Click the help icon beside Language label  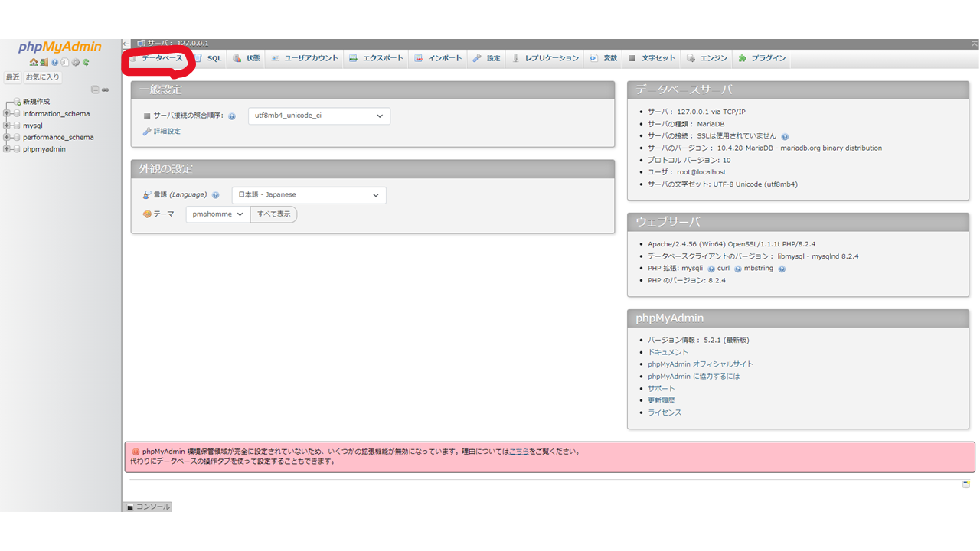pos(216,195)
